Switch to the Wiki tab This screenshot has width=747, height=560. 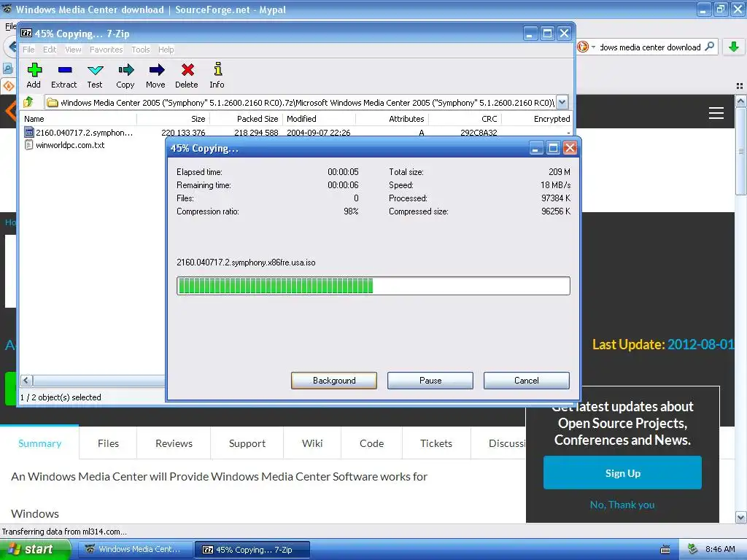pos(312,443)
